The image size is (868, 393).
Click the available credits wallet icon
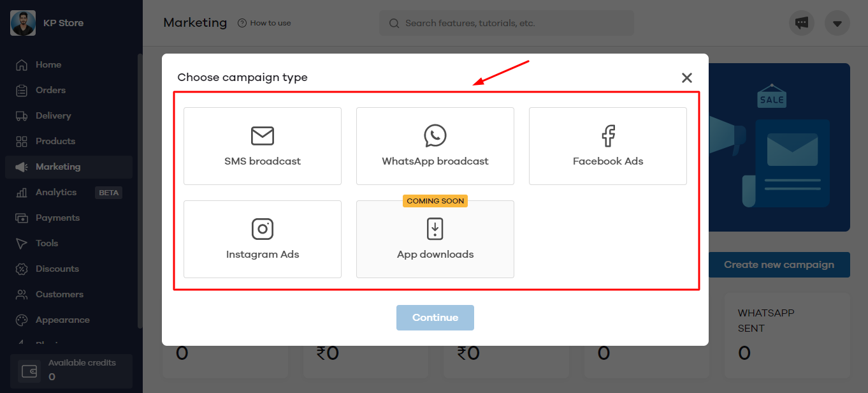coord(29,371)
